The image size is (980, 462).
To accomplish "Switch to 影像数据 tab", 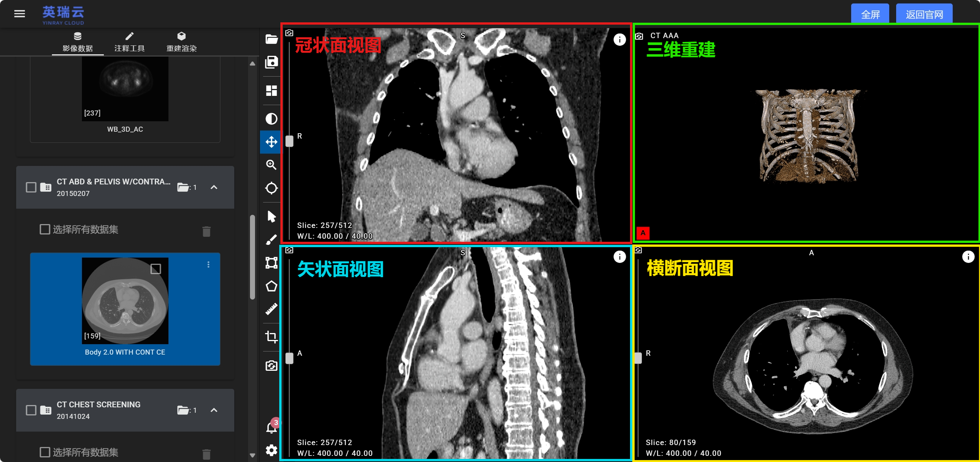I will (78, 42).
